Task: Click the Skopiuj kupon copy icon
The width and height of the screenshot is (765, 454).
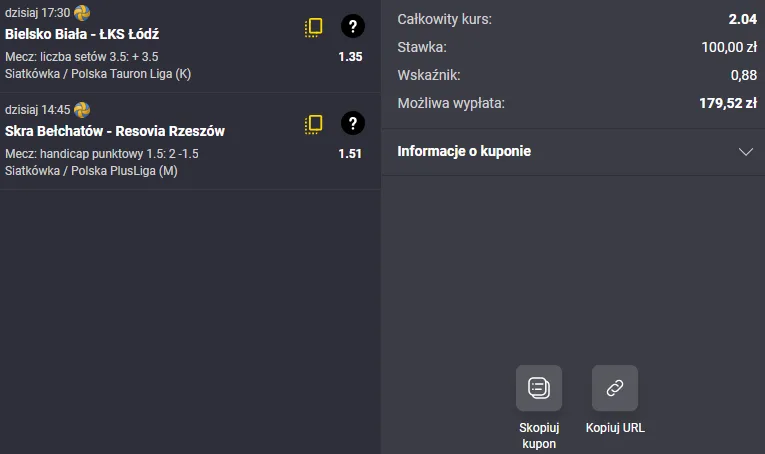Action: coord(538,388)
